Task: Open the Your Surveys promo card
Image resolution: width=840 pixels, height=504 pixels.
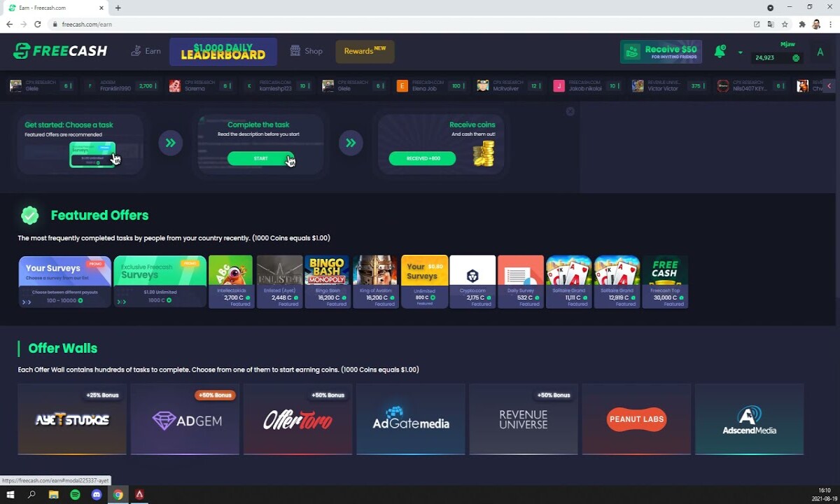Action: click(x=64, y=281)
